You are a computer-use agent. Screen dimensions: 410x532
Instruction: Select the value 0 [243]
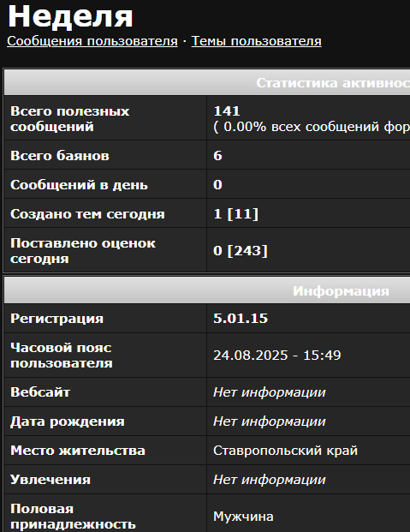click(241, 251)
